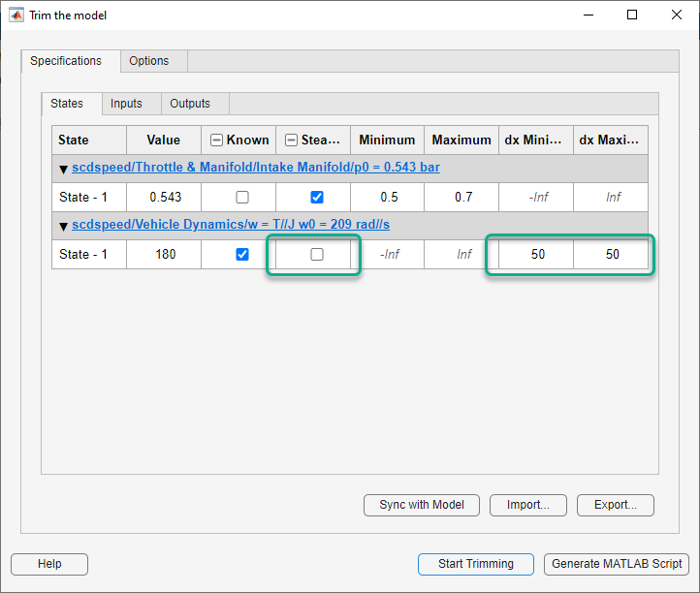Select State - 1 under Vehicle Dynamics
Image resolution: width=700 pixels, height=593 pixels.
89,254
